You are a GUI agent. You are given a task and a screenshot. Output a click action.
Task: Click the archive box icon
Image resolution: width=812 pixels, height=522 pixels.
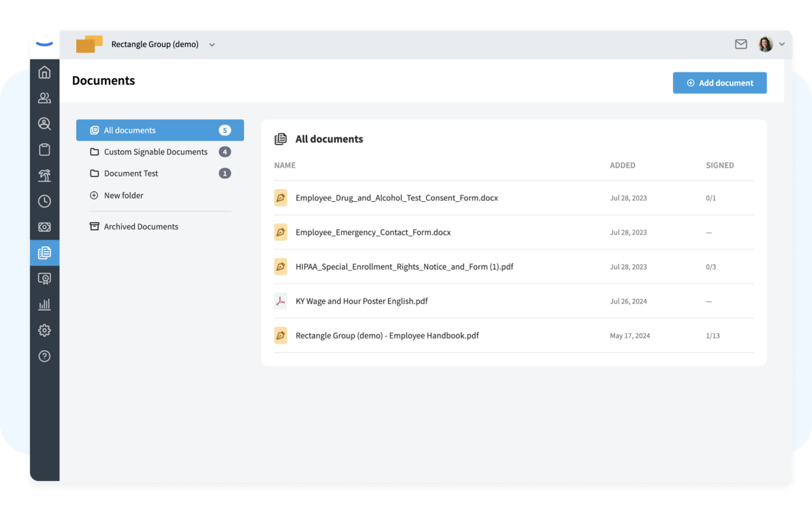point(94,227)
